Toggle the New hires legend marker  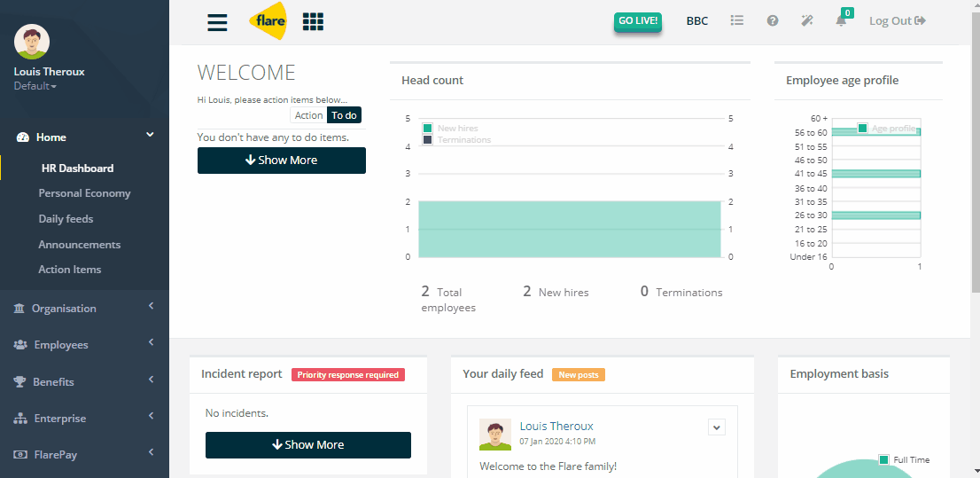click(427, 129)
